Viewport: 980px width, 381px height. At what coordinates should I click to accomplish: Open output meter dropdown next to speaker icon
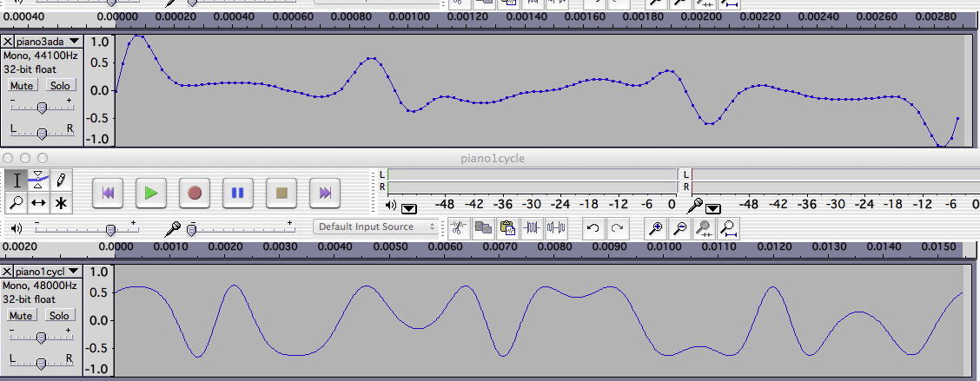pyautogui.click(x=409, y=208)
